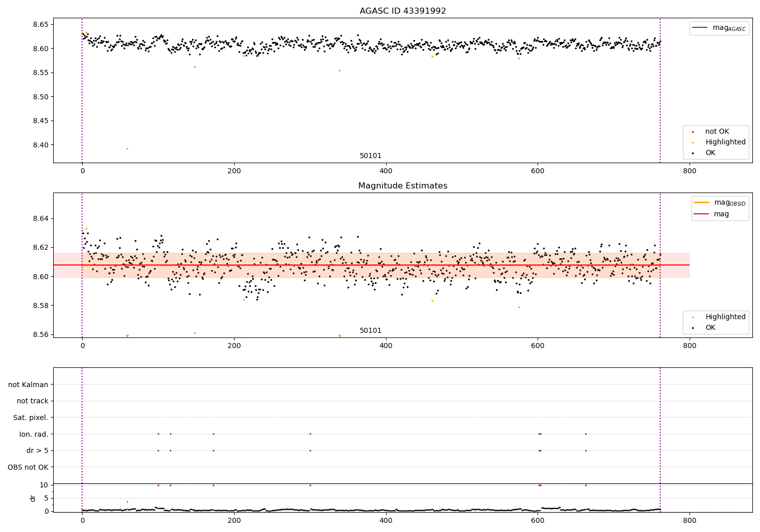
Task: Click the mag OBSID legend entry
Action: 719,203
